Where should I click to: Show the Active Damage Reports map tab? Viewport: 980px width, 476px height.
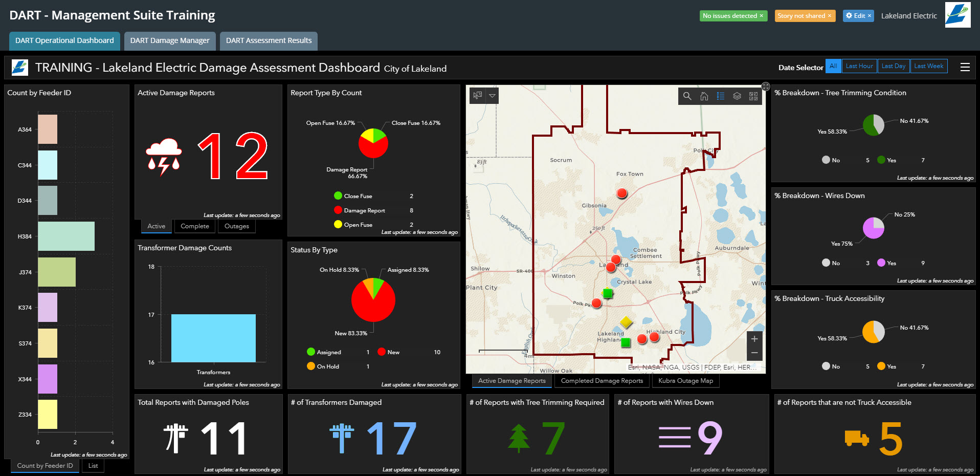[x=512, y=381]
